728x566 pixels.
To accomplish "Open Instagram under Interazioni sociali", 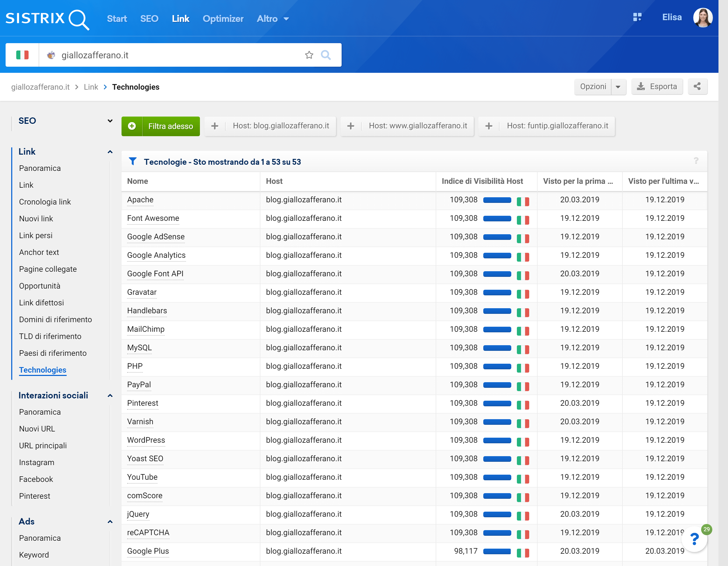I will click(x=36, y=462).
